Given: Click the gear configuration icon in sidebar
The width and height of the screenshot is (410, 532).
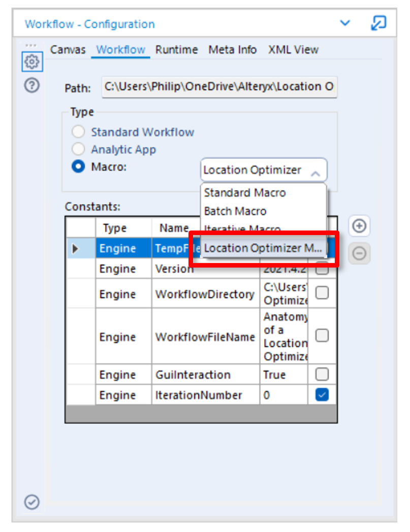Looking at the screenshot, I should coord(32,62).
